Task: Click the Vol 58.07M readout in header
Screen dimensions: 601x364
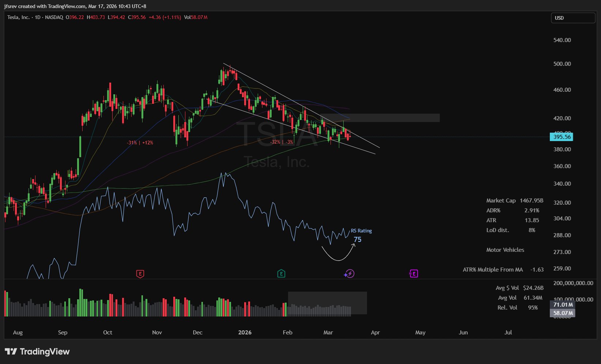Action: pos(196,17)
